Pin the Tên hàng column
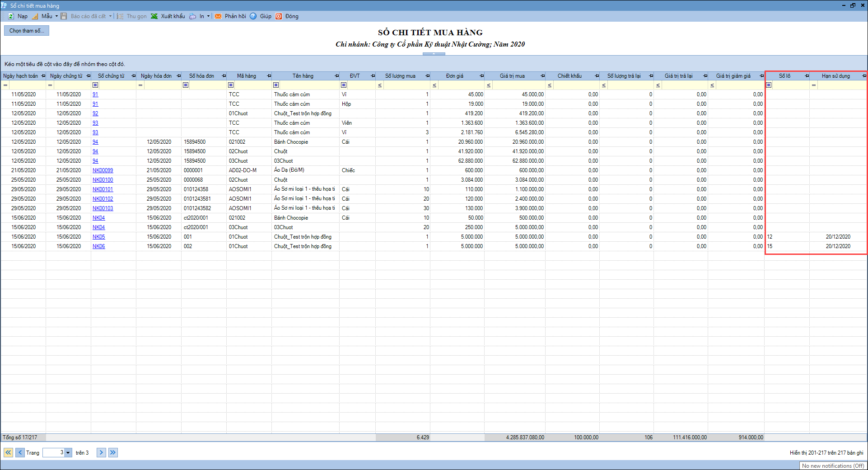 tap(336, 76)
